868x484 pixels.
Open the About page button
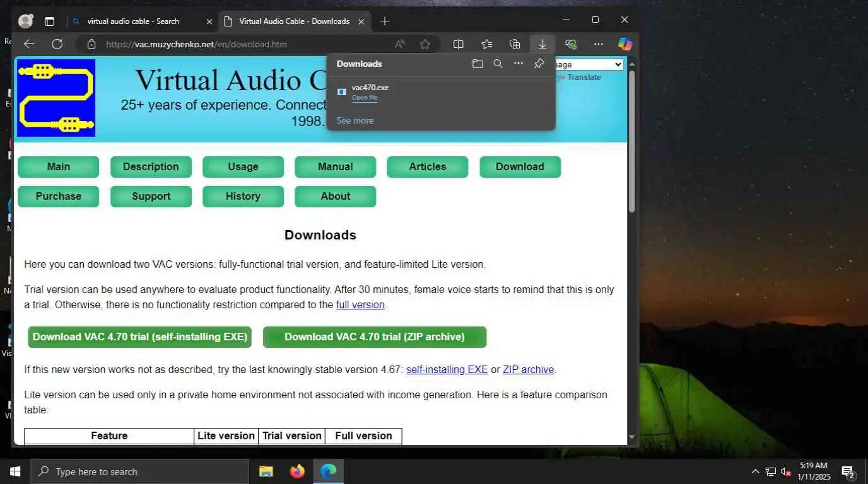[x=336, y=197]
